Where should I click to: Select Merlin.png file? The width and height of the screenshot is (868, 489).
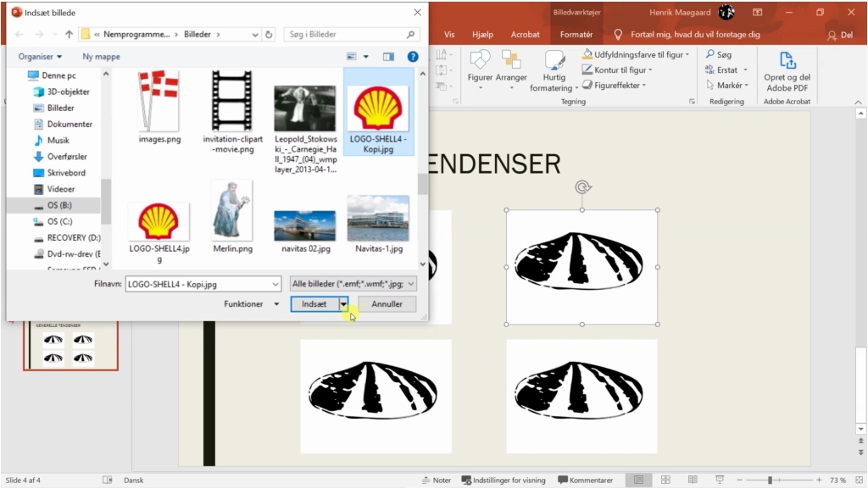(232, 217)
